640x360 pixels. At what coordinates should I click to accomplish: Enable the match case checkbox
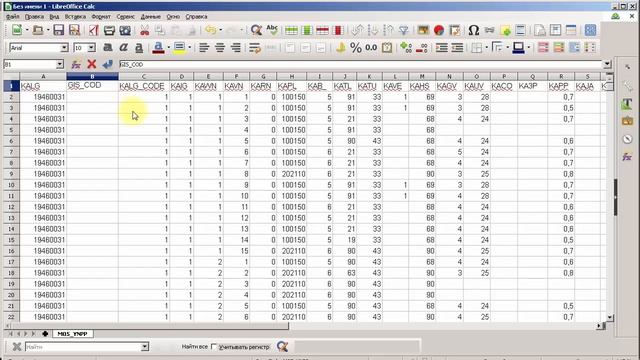[214, 347]
